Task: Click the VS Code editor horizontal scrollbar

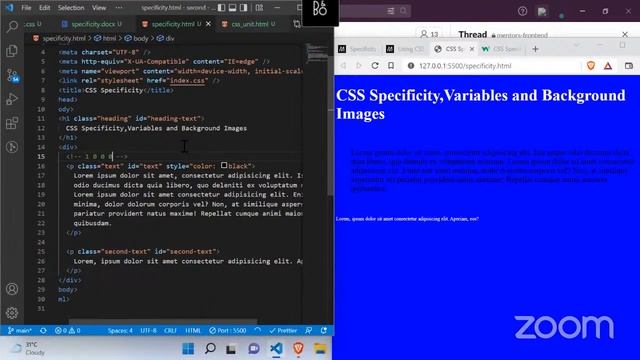Action: click(162, 322)
